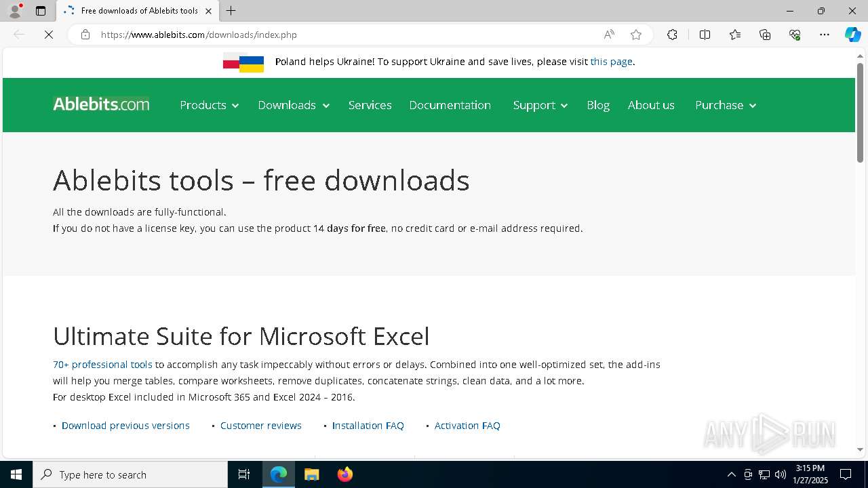Stop loading the page
This screenshot has width=868, height=488.
49,35
